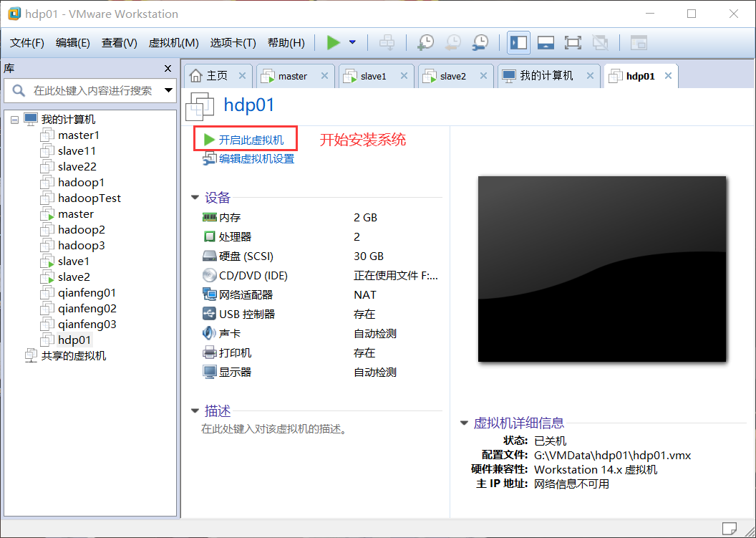
Task: Click the console view toolbar icon
Action: coord(639,42)
